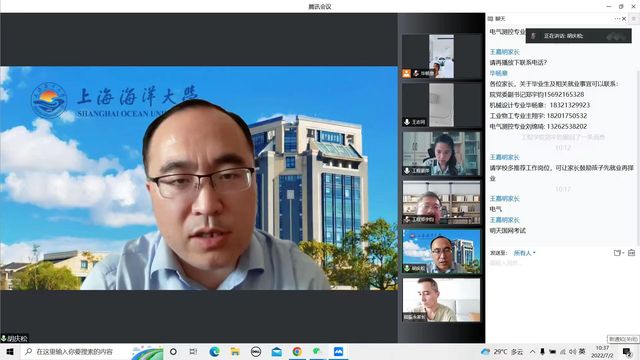Open WeChat from the taskbar
The width and height of the screenshot is (640, 360).
pos(317,351)
